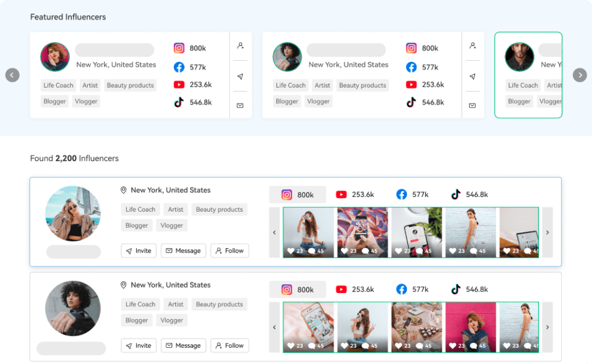Invite the first listed influencer
Screen dimensions: 592x364
click(x=138, y=251)
